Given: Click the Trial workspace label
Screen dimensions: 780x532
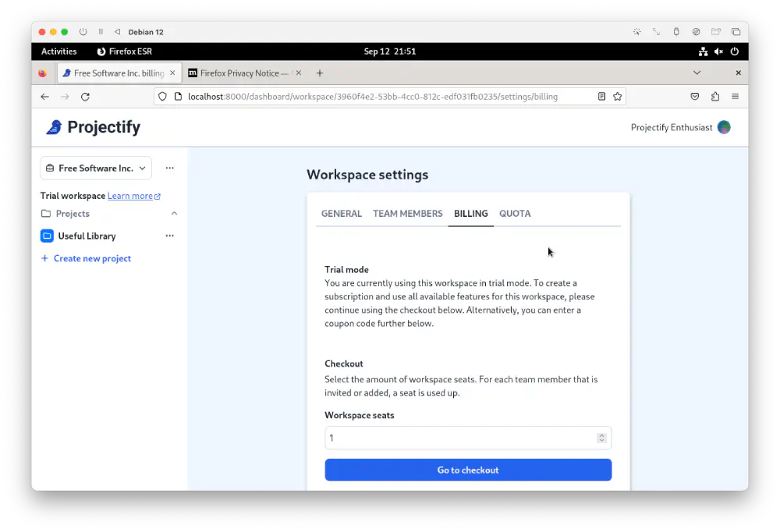Looking at the screenshot, I should [73, 196].
